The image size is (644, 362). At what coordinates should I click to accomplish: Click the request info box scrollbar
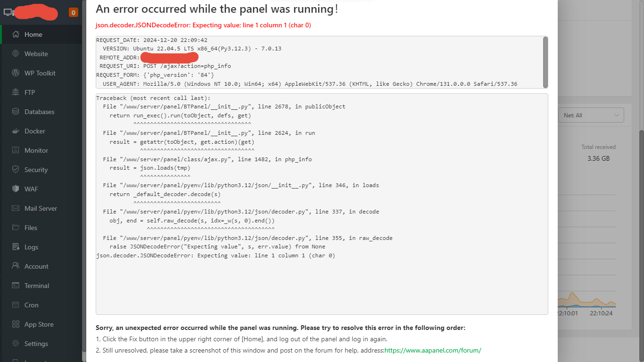[x=545, y=61]
